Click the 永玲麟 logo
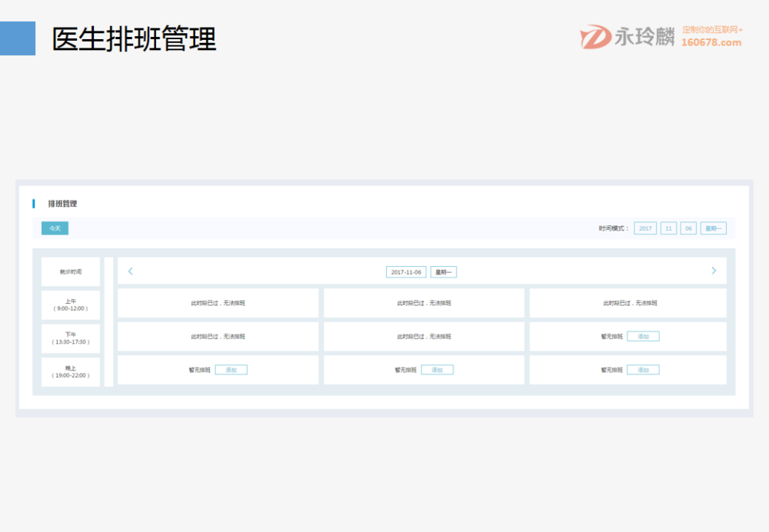Screen dimensions: 769x532 pos(628,36)
